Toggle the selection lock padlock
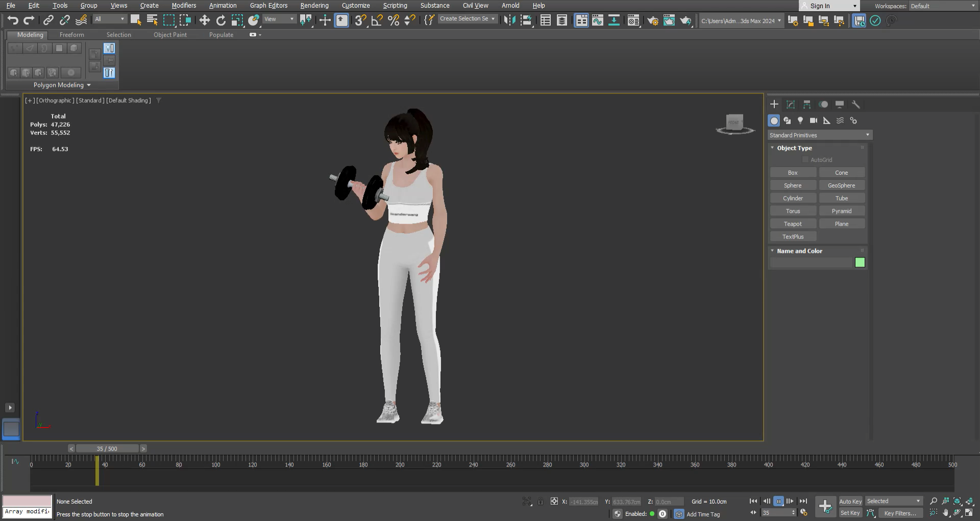 (x=541, y=502)
